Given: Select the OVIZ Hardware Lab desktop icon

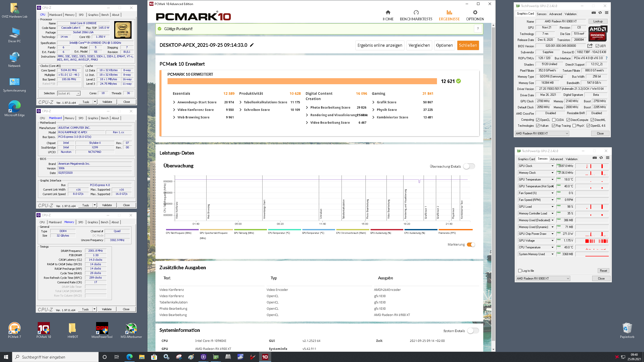Looking at the screenshot, I should (x=14, y=11).
